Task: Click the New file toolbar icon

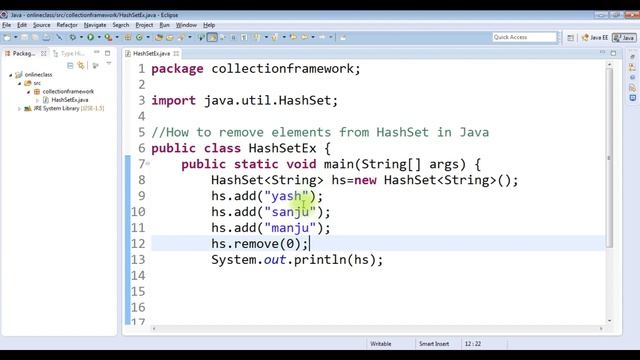Action: (7, 38)
